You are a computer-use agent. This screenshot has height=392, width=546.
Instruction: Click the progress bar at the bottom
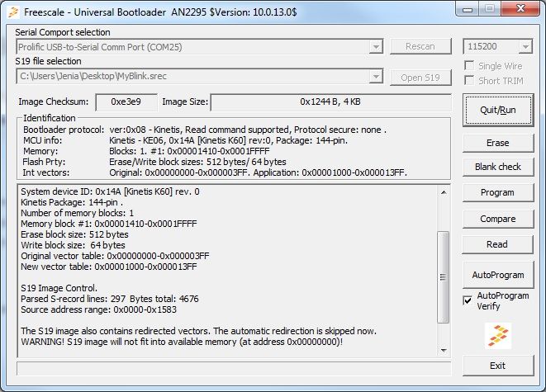[x=234, y=368]
